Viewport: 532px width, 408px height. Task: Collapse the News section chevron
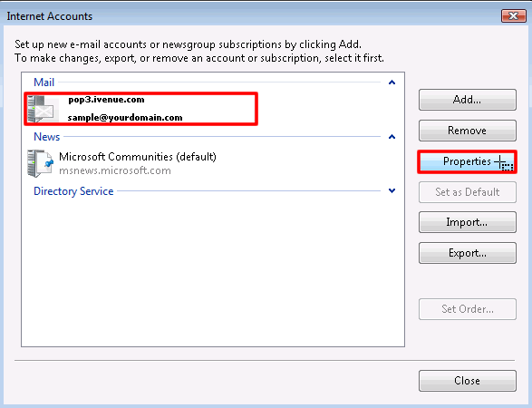coord(392,136)
